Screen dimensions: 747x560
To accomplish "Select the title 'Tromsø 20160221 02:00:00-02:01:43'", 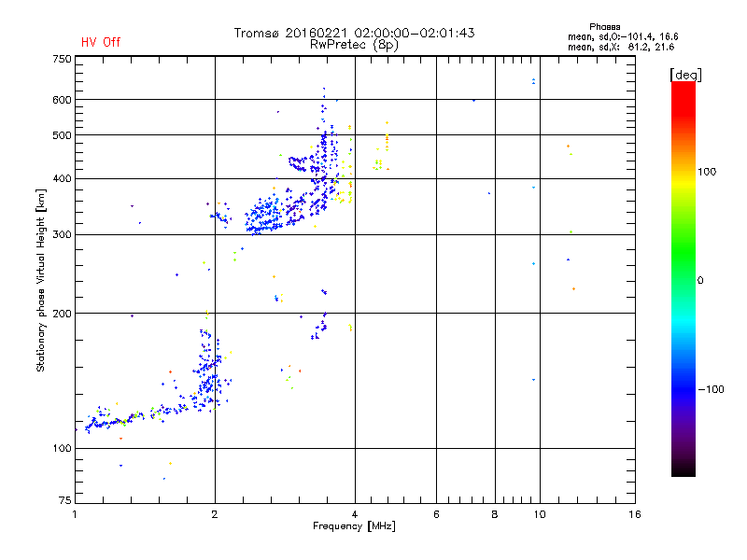I will (354, 33).
